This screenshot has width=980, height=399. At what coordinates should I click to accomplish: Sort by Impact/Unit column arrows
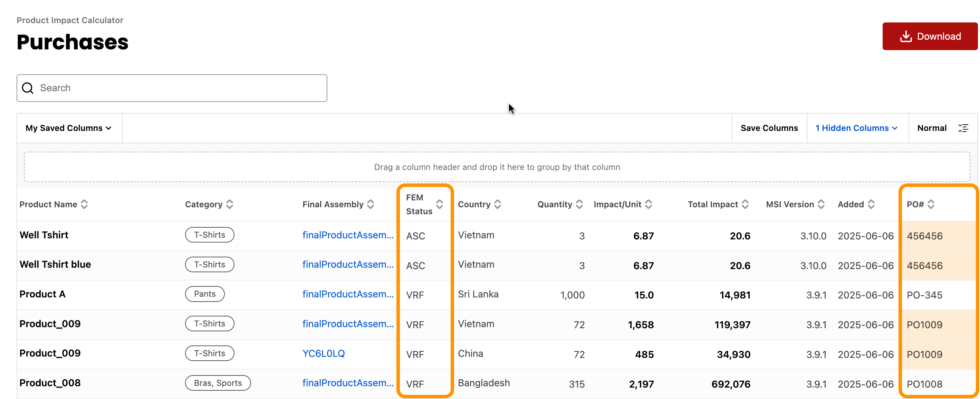pos(649,205)
